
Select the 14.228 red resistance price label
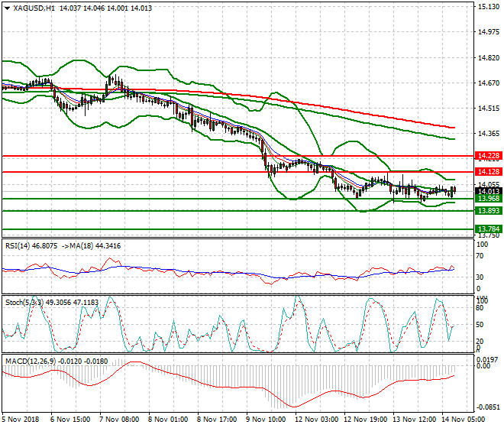(x=487, y=155)
